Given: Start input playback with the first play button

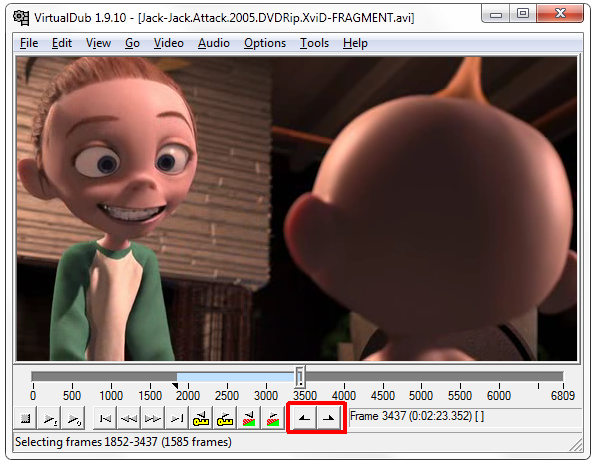Looking at the screenshot, I should click(50, 419).
